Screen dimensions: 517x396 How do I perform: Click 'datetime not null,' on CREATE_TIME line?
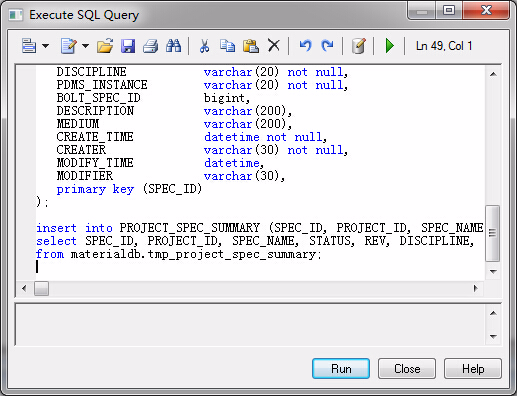click(265, 137)
